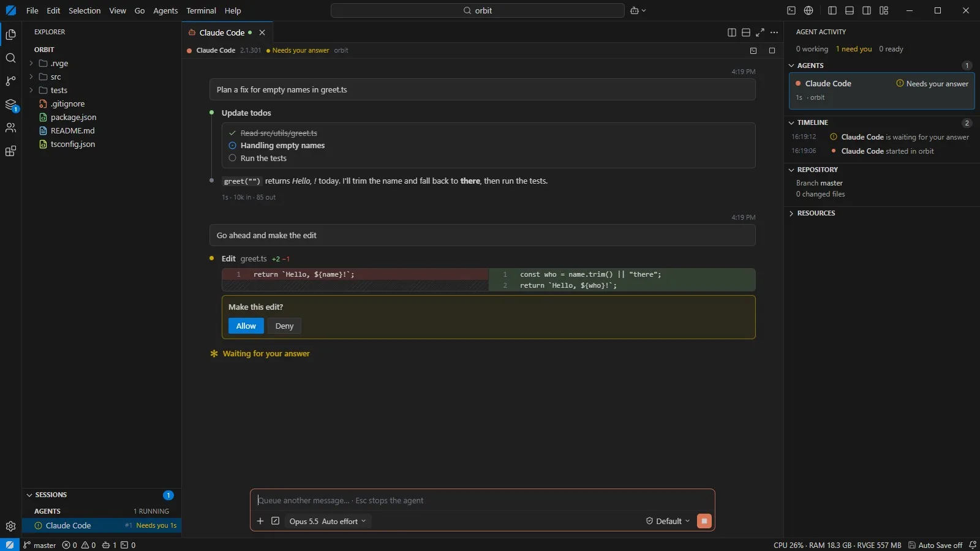
Task: Open settings gear in activity bar
Action: coord(10,526)
